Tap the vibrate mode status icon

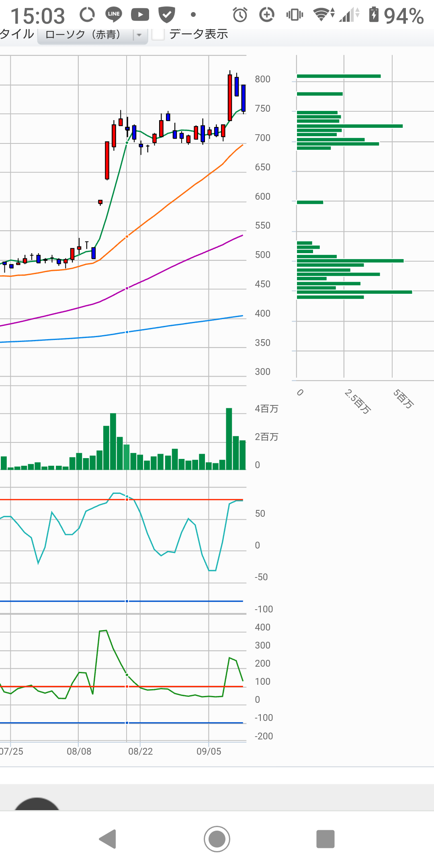295,15
